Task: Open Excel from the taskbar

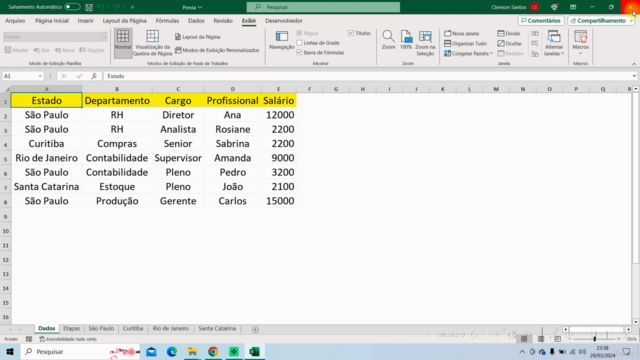Action: [254, 351]
